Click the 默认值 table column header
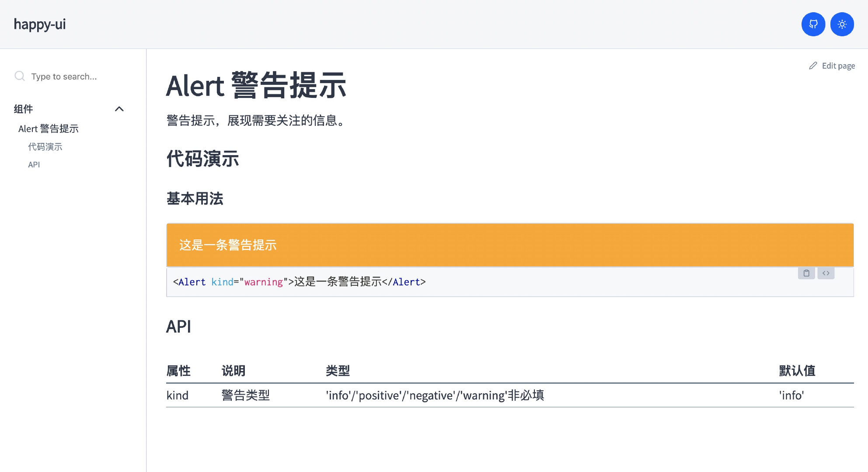 pyautogui.click(x=797, y=371)
